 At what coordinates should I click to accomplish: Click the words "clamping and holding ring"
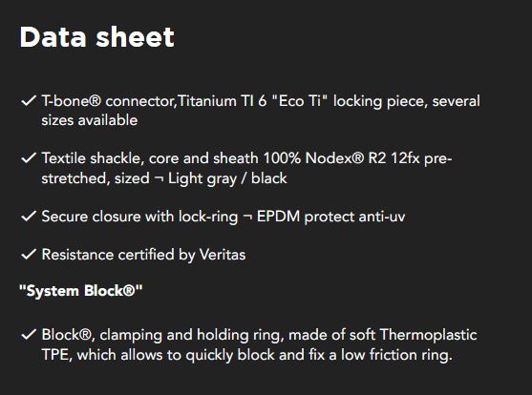[x=190, y=335]
